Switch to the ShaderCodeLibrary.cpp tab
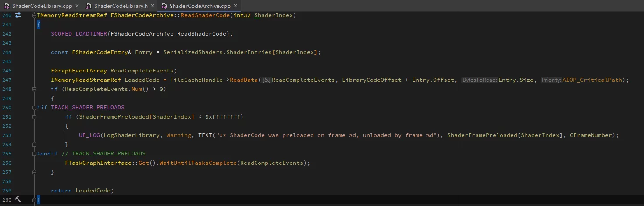 pyautogui.click(x=43, y=6)
